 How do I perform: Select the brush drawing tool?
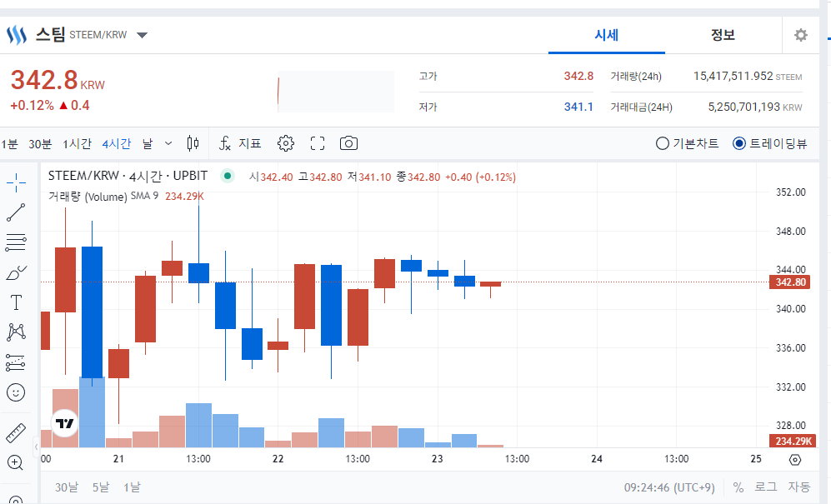pos(16,273)
